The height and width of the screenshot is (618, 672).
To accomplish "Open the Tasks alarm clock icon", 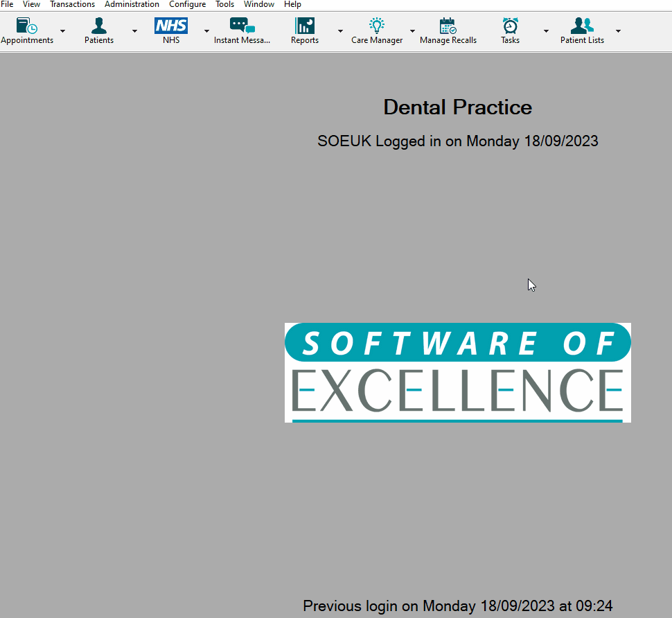I will 511,26.
